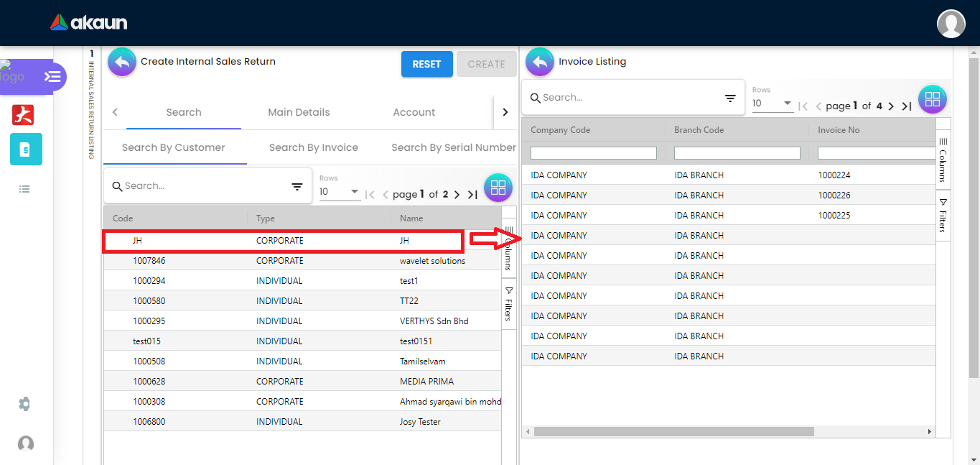The image size is (980, 465).
Task: Expand the Filters side panel in Invoice Listing
Action: pyautogui.click(x=943, y=215)
